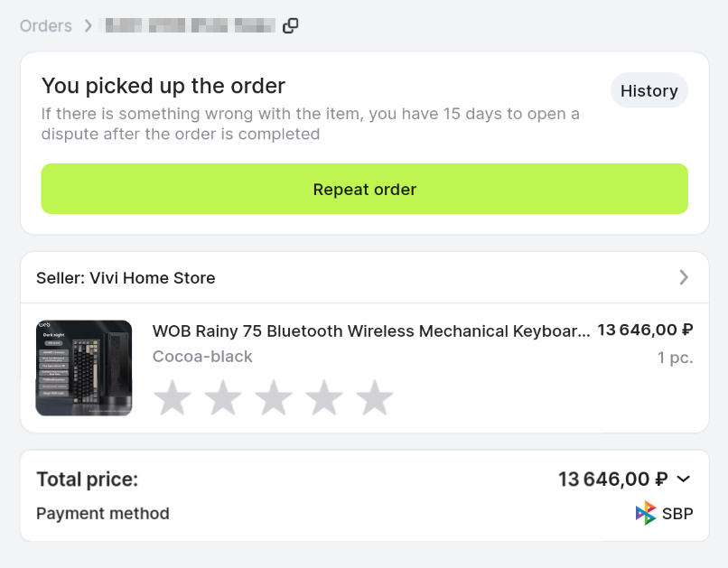Open the WOB Rainy 75 product thumbnail

(x=84, y=368)
